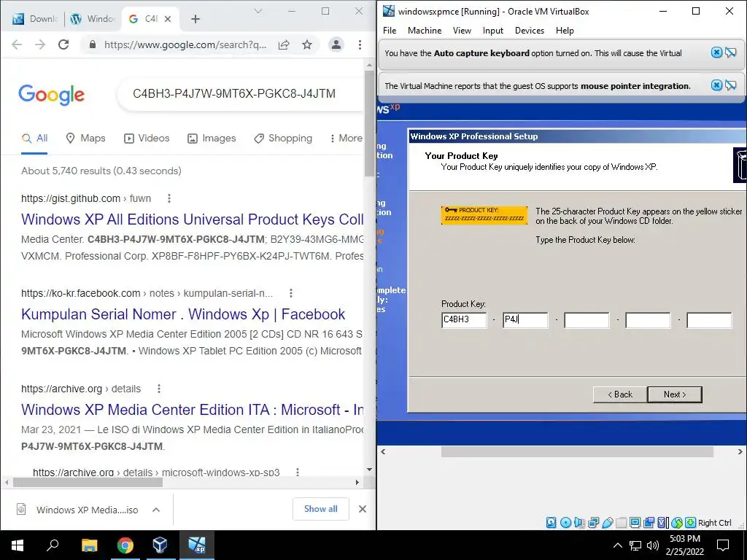Open Kumpulan Serial Nomer Windows Xp Facebook link
747x560 pixels.
point(183,314)
